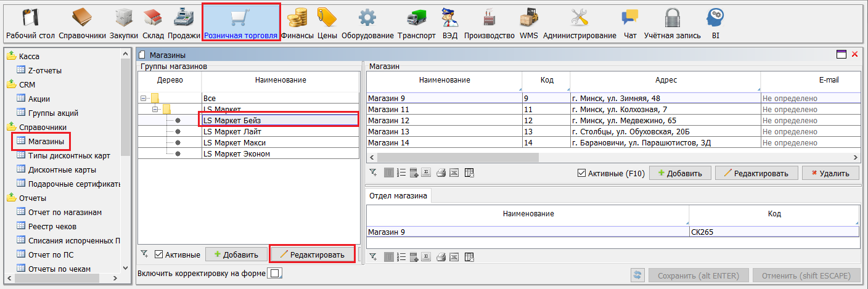This screenshot has width=868, height=289.
Task: Open Дисконтные карты in the sidebar
Action: pos(62,169)
